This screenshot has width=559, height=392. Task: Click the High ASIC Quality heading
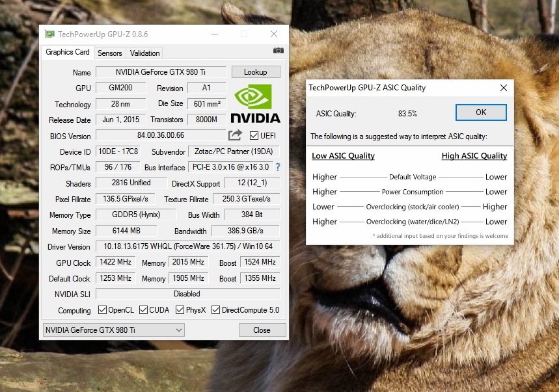click(474, 156)
